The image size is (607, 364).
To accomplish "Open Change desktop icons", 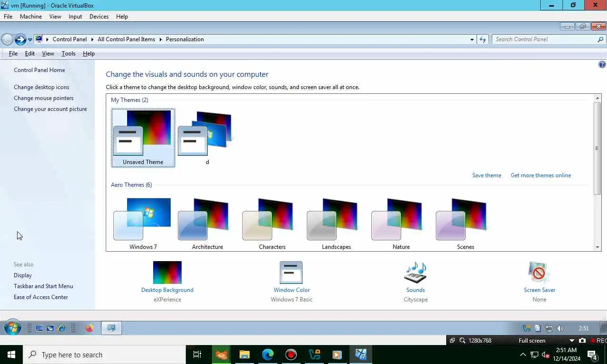I will click(x=41, y=87).
